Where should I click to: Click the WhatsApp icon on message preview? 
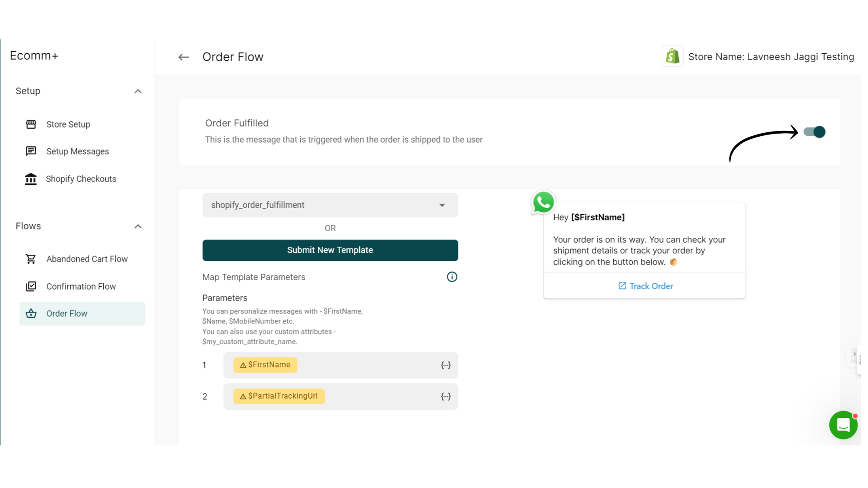(x=543, y=202)
